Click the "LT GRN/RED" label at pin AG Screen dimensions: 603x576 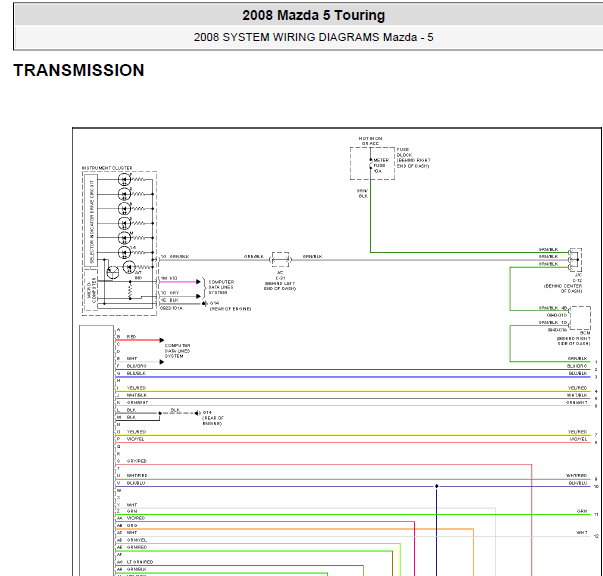click(x=140, y=562)
